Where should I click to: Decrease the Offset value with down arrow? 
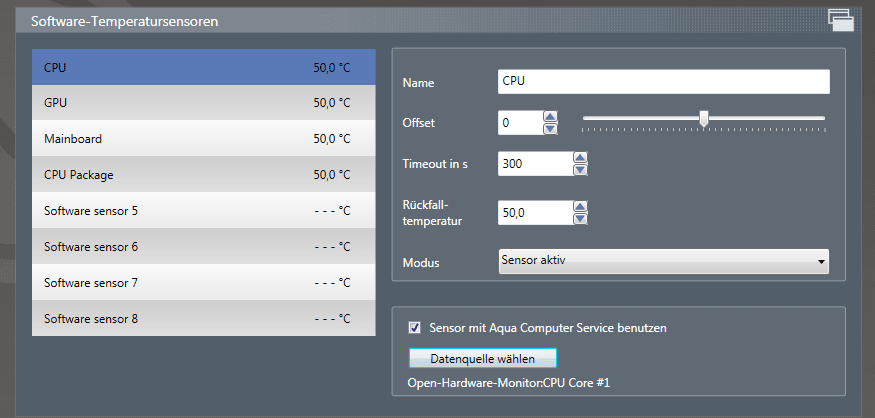tap(550, 128)
